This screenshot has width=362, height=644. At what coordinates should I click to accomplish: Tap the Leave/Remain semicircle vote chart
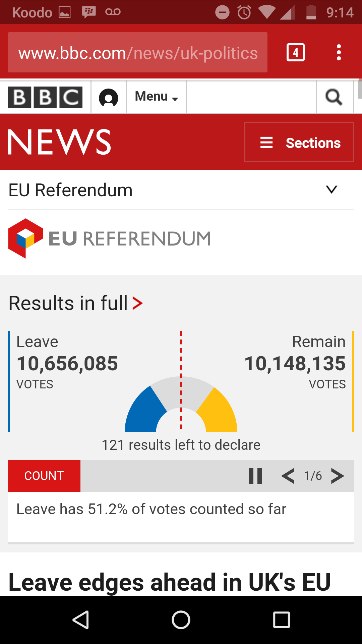coord(181,404)
